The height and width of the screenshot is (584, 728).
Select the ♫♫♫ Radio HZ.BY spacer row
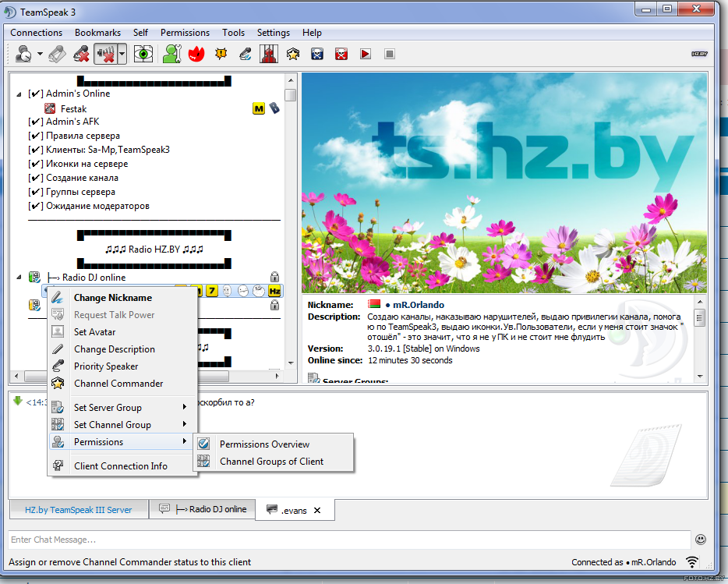click(154, 250)
